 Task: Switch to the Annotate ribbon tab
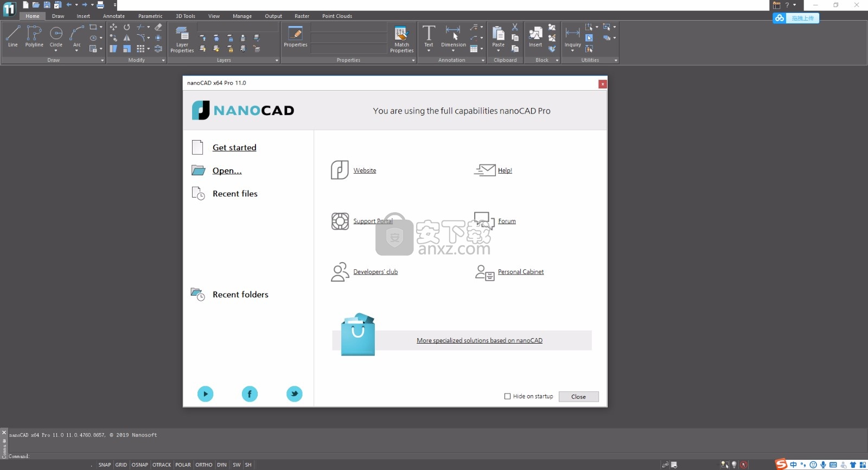(x=114, y=16)
